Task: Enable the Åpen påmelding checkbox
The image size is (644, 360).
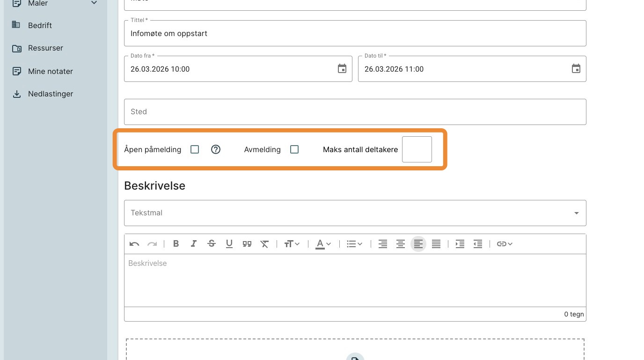Action: 195,150
